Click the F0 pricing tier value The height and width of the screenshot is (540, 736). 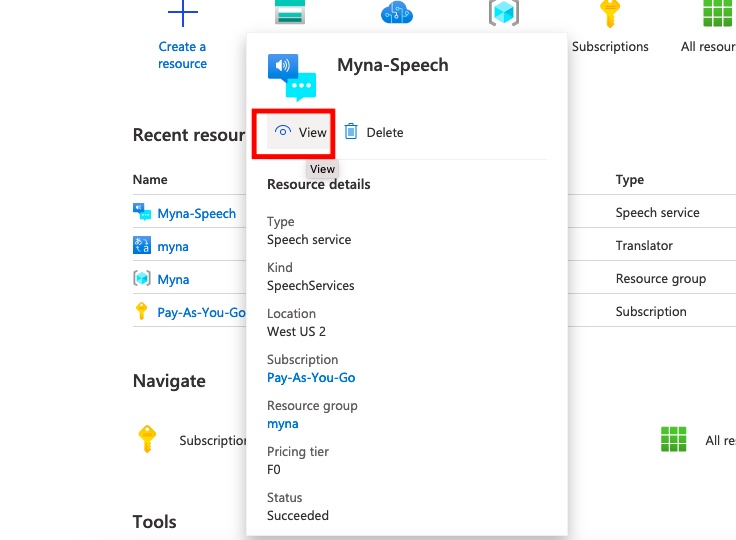tap(274, 470)
